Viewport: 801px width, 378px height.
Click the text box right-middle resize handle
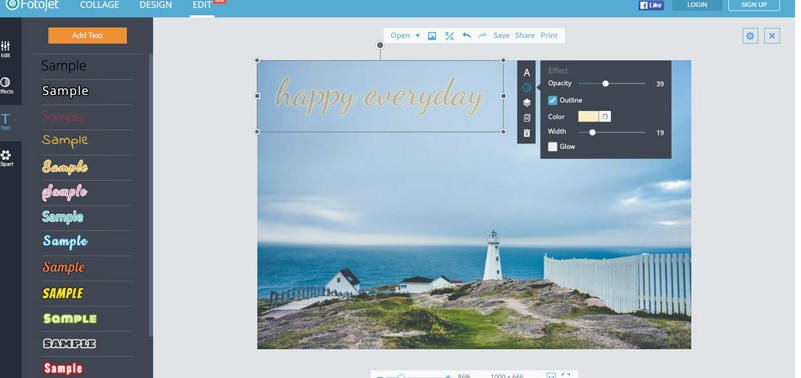click(x=503, y=96)
